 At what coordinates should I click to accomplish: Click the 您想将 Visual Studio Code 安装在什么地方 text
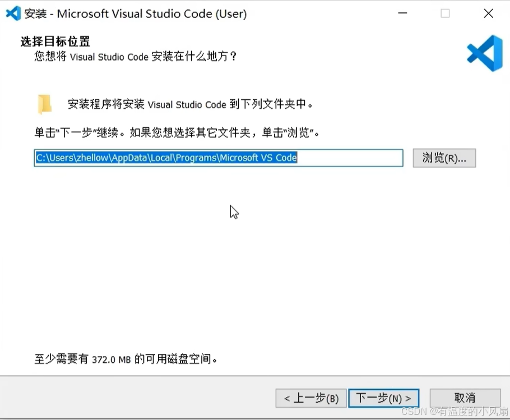pyautogui.click(x=135, y=57)
